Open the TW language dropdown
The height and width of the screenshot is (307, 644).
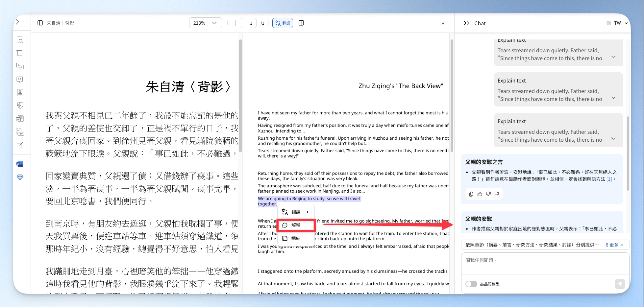tap(617, 23)
